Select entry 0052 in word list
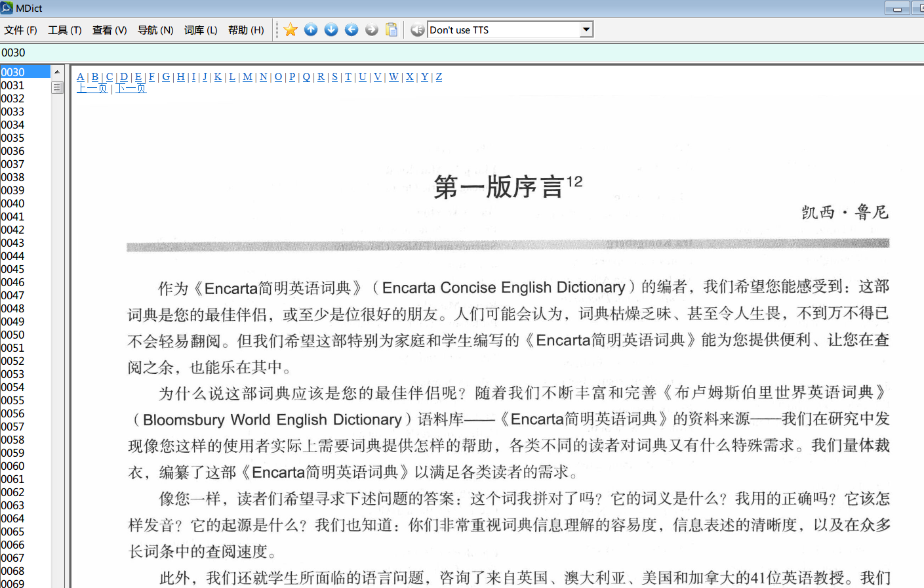Image resolution: width=924 pixels, height=588 pixels. [25, 361]
